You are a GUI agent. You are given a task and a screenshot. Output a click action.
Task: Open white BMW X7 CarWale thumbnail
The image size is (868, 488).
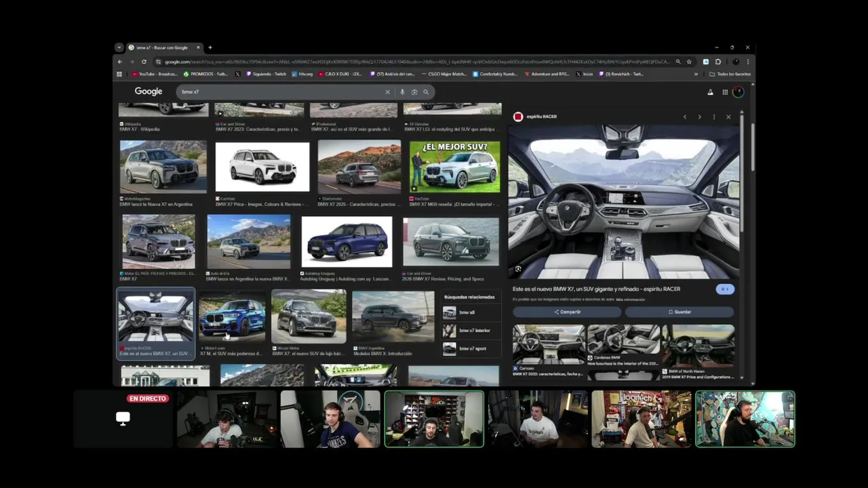(x=262, y=167)
